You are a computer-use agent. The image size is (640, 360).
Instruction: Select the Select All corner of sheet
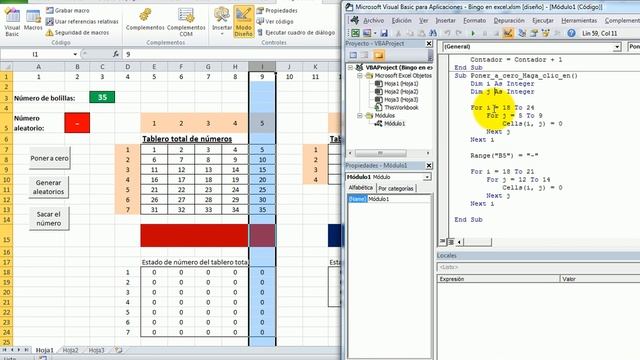coord(6,67)
